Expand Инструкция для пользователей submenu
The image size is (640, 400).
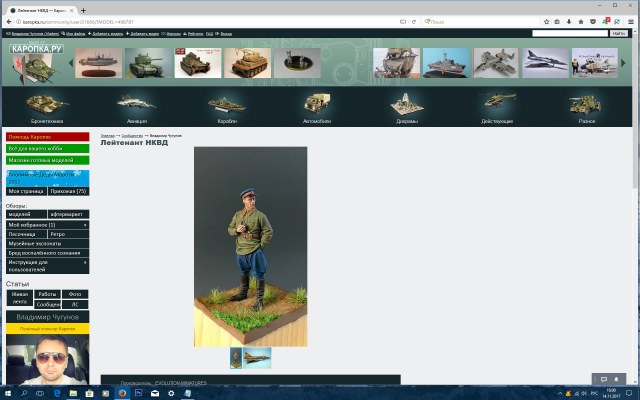pyautogui.click(x=85, y=262)
